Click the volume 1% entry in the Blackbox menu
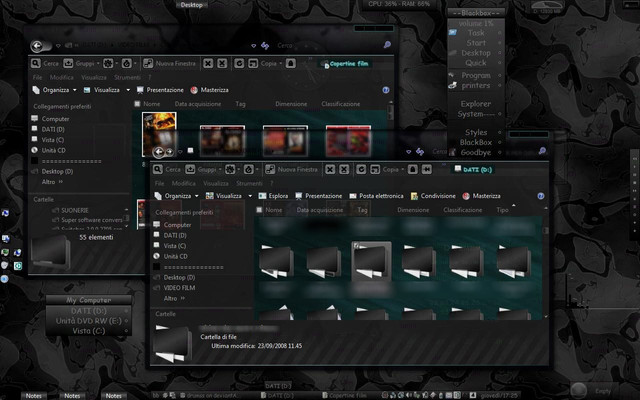Screen dimensions: 640x400 (x=476, y=23)
